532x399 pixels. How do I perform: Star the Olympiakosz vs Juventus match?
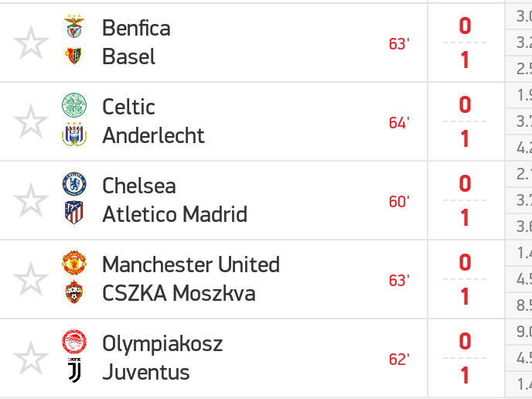[31, 357]
